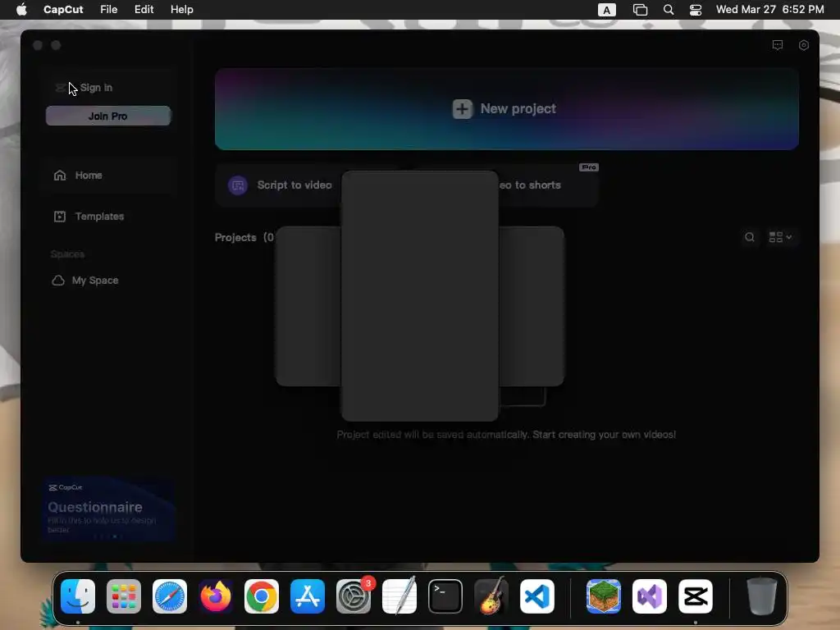
Task: Open Terminal from the Dock
Action: pyautogui.click(x=445, y=596)
